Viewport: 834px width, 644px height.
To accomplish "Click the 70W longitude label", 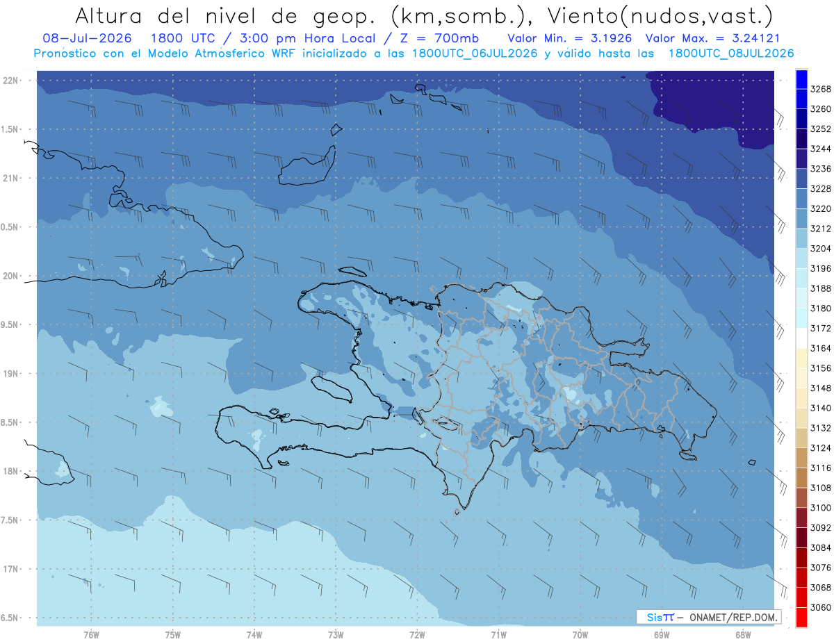I will tap(580, 634).
